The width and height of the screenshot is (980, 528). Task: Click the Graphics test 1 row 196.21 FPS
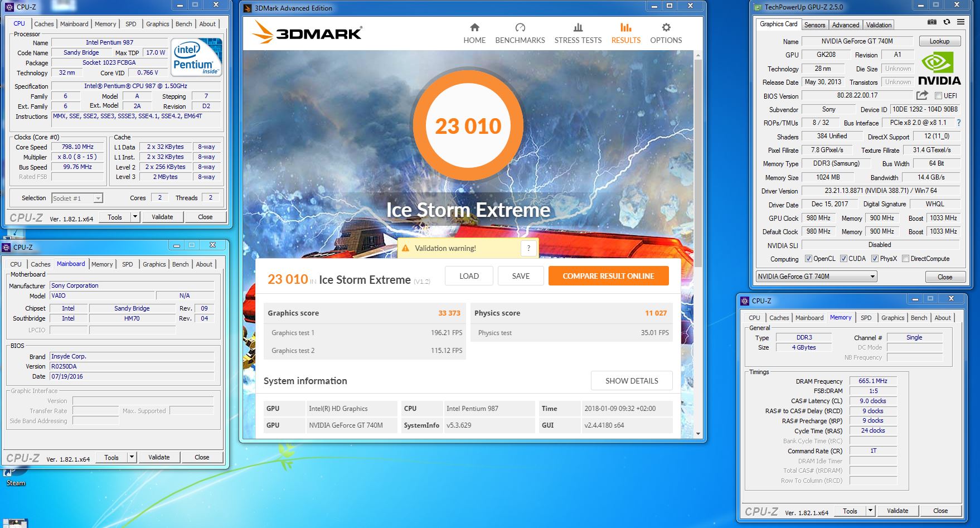(x=365, y=333)
